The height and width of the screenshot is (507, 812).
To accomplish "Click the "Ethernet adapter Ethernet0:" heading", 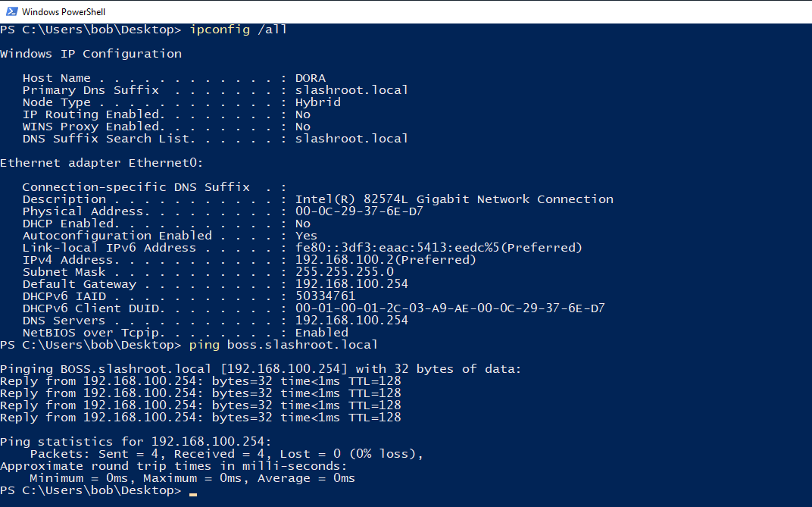I will click(x=101, y=163).
